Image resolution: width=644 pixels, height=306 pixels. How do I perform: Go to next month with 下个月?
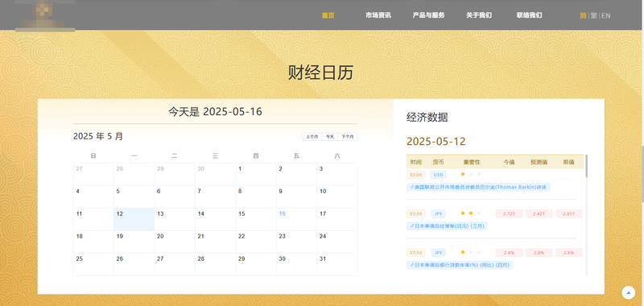[x=348, y=137]
